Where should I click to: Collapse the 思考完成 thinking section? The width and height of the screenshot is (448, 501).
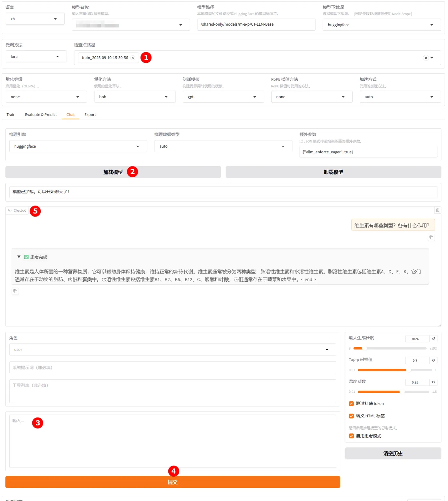click(19, 257)
